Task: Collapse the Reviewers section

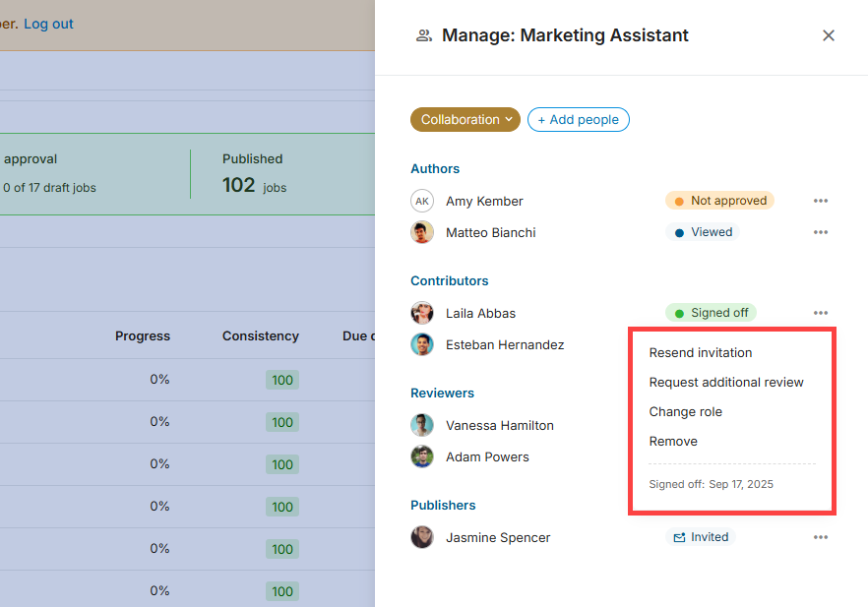Action: 442,393
